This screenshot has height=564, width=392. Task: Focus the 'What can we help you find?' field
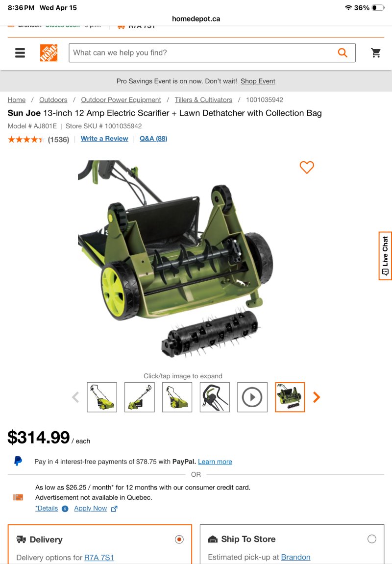coord(203,53)
